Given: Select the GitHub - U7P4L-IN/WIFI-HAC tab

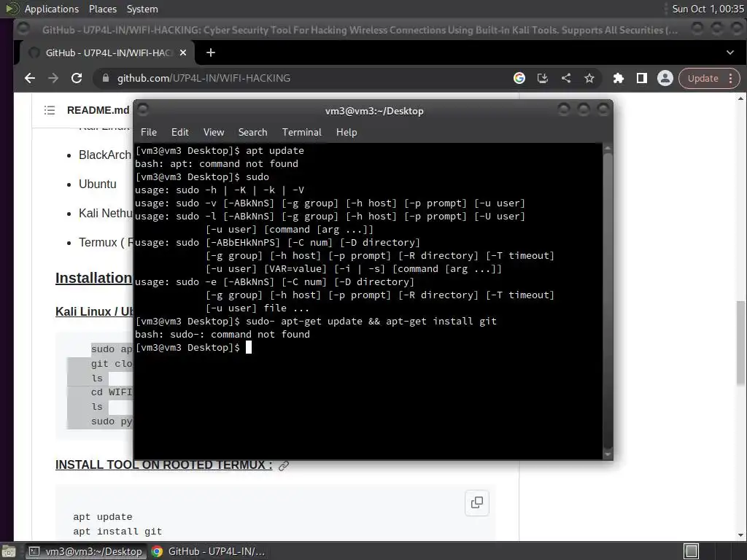Looking at the screenshot, I should point(108,52).
